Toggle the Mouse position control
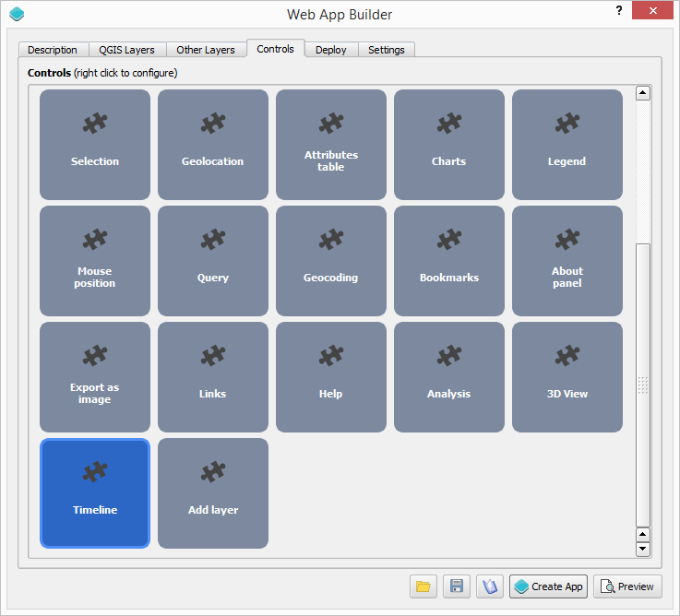Viewport: 680px width, 616px height. 95,261
